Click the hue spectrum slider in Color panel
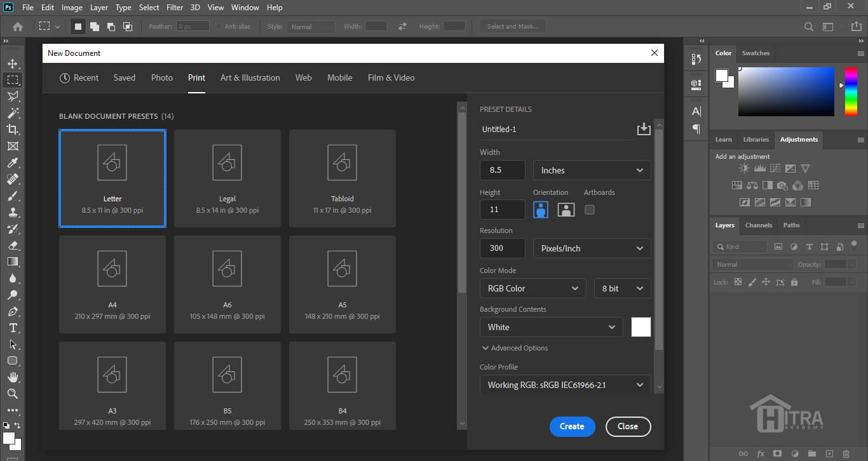The height and width of the screenshot is (461, 868). coord(851,91)
